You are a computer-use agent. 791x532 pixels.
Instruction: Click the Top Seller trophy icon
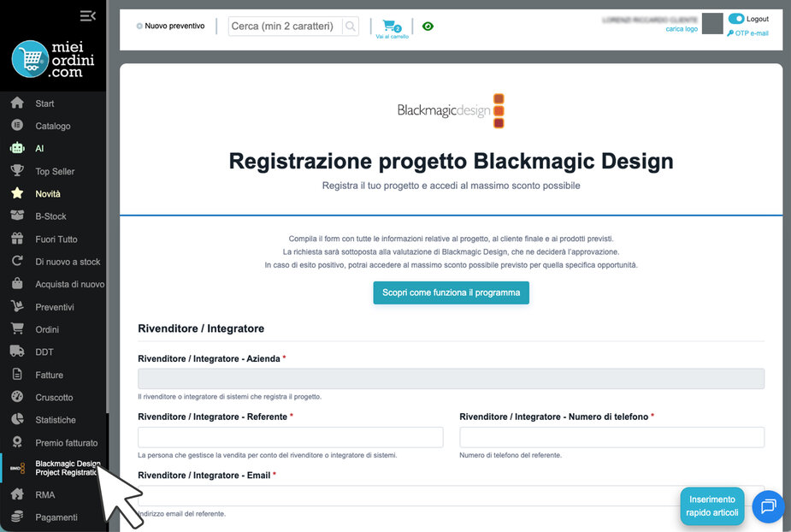(17, 170)
